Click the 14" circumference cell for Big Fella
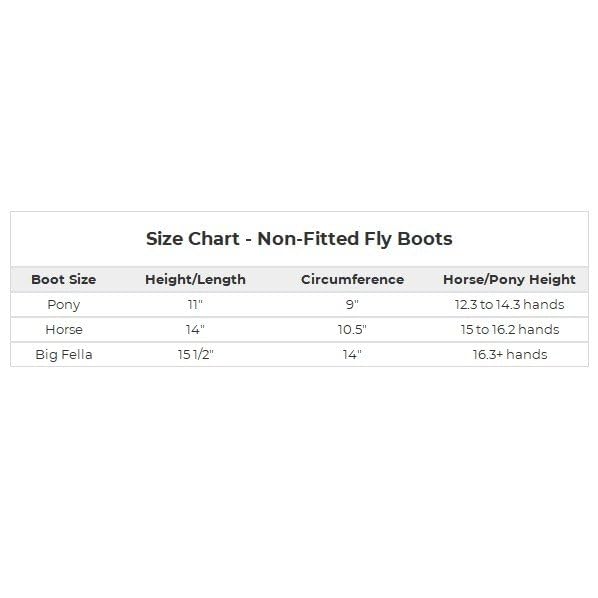 (x=352, y=355)
